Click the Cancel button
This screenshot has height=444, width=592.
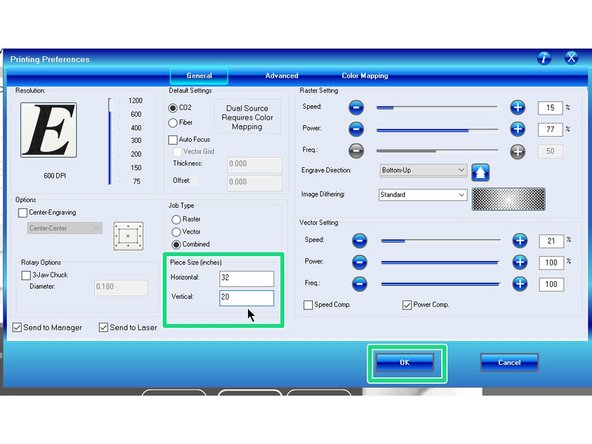(x=509, y=362)
